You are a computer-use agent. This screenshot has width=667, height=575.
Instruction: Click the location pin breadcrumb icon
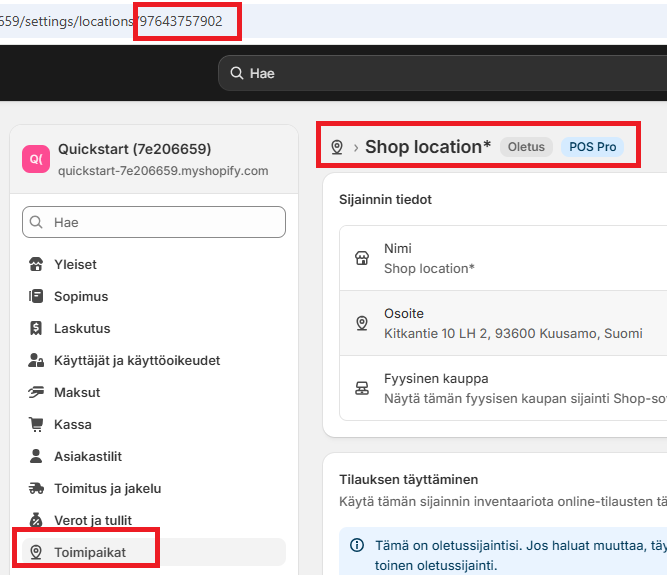click(x=337, y=147)
